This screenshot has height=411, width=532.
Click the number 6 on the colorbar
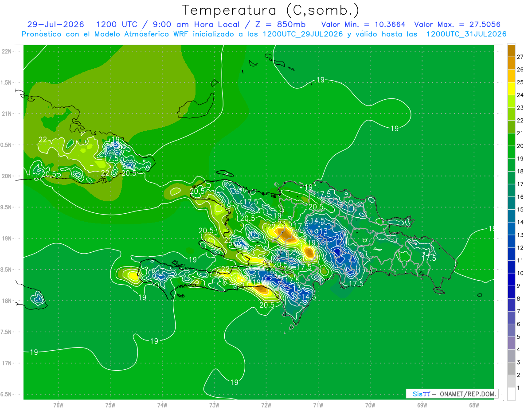[519, 324]
